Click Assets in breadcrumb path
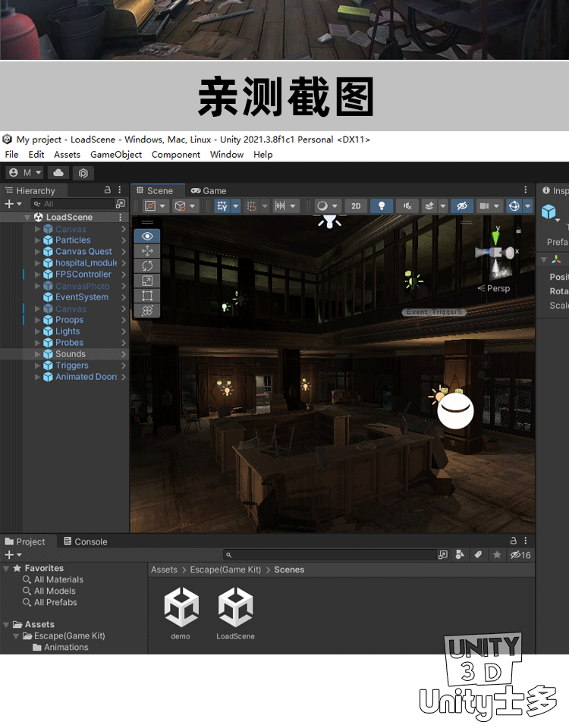This screenshot has width=569, height=728. click(x=164, y=570)
